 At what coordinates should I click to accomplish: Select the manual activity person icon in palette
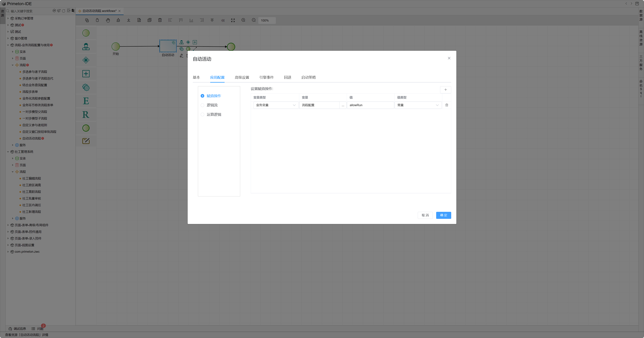point(86,47)
